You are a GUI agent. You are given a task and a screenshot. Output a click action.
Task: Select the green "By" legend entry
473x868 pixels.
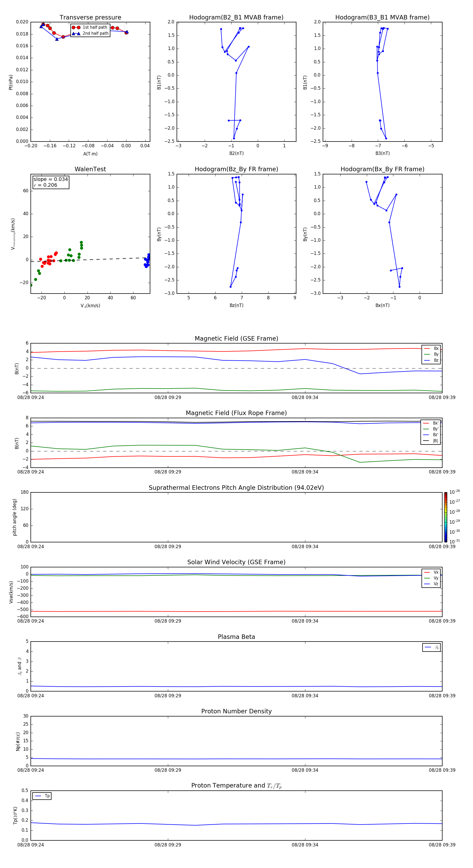click(x=431, y=354)
